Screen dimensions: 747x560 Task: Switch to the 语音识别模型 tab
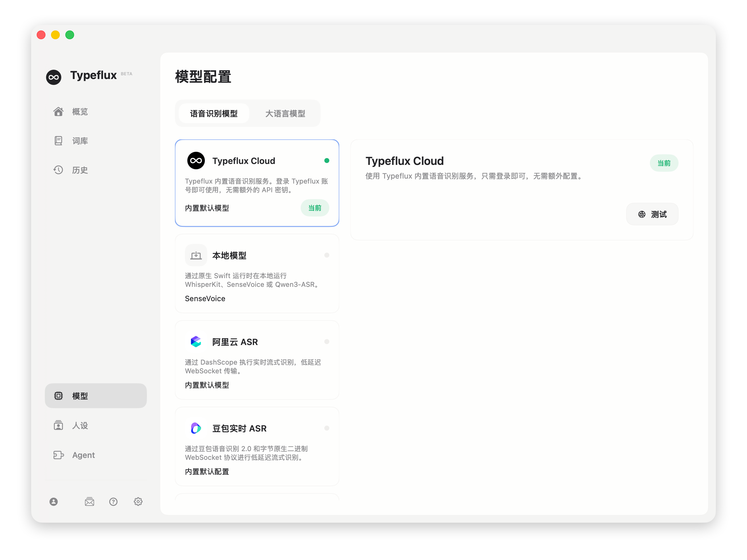click(x=214, y=114)
